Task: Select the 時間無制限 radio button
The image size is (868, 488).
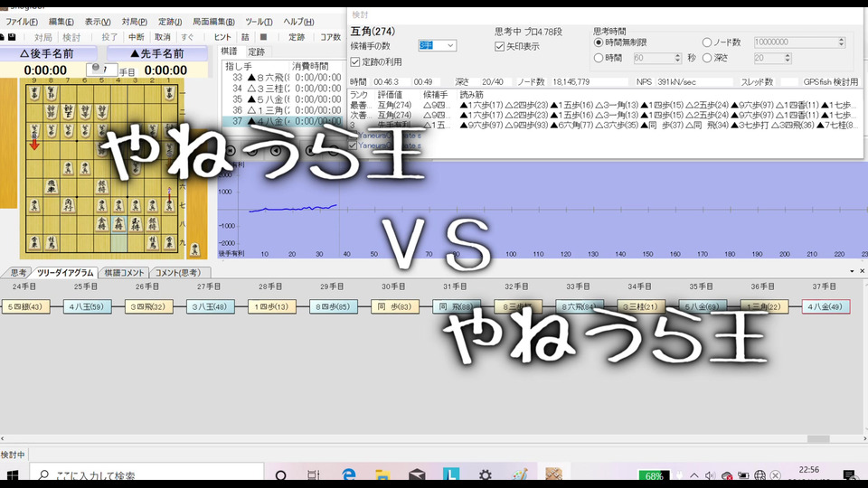Action: [599, 42]
